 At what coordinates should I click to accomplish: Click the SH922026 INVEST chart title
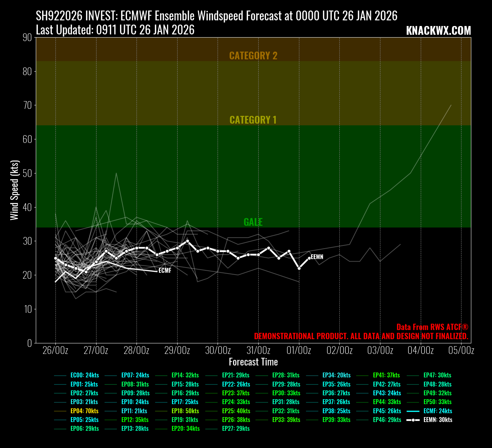(x=217, y=16)
